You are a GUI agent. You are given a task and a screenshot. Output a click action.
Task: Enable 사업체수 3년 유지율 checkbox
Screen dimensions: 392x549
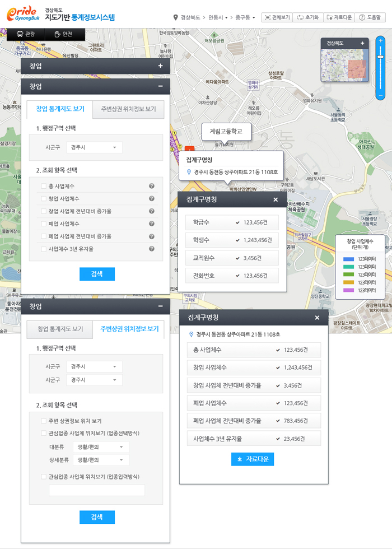(x=44, y=249)
